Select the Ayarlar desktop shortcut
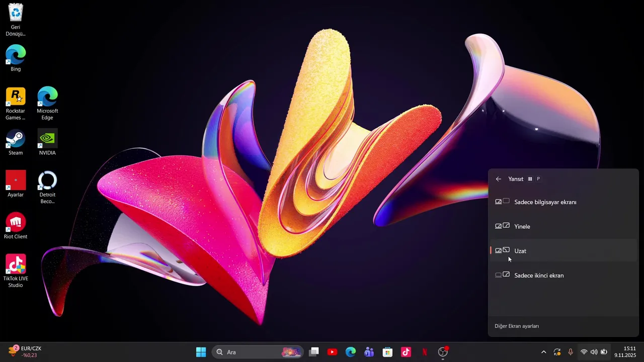This screenshot has width=644, height=362. coord(16,184)
